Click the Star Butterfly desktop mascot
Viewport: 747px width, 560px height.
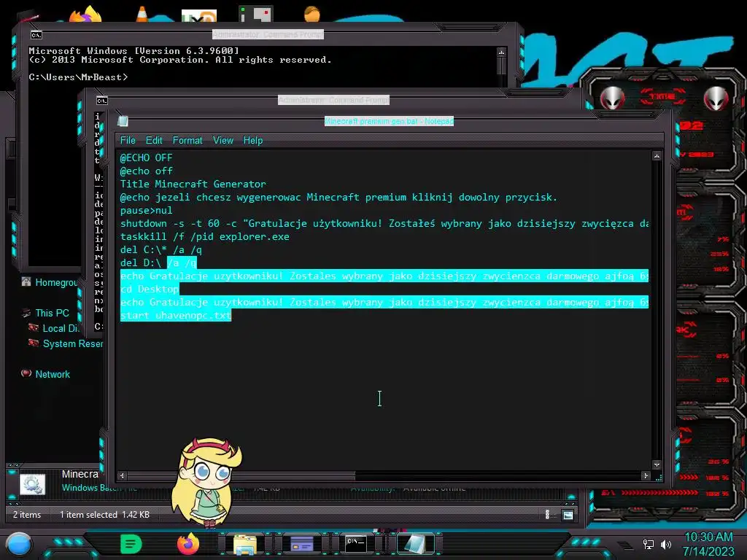tap(206, 482)
